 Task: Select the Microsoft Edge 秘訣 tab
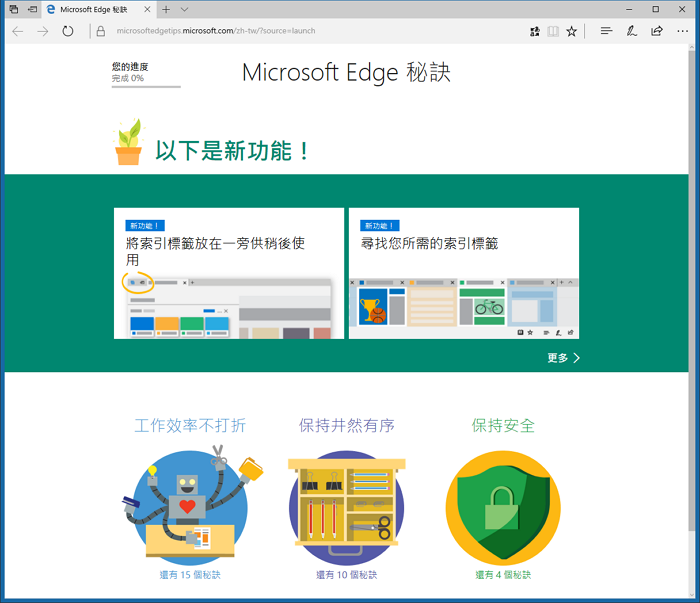[99, 9]
